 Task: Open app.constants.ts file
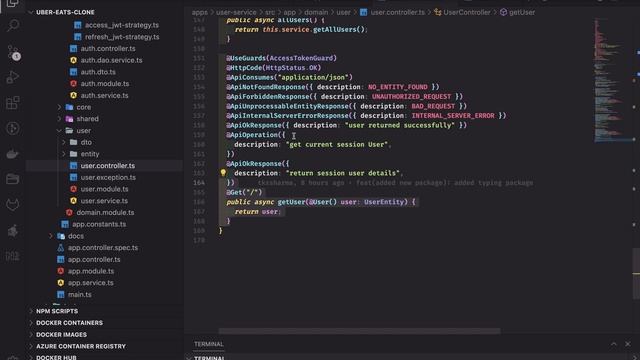(99, 224)
